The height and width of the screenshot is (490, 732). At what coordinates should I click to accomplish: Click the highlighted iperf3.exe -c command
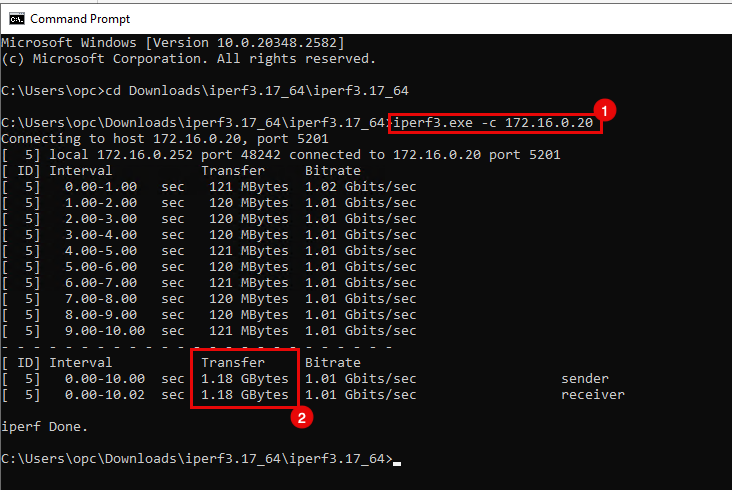pos(495,123)
